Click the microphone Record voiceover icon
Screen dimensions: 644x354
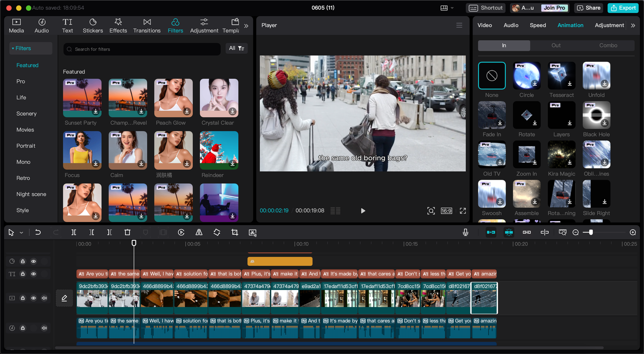(465, 232)
